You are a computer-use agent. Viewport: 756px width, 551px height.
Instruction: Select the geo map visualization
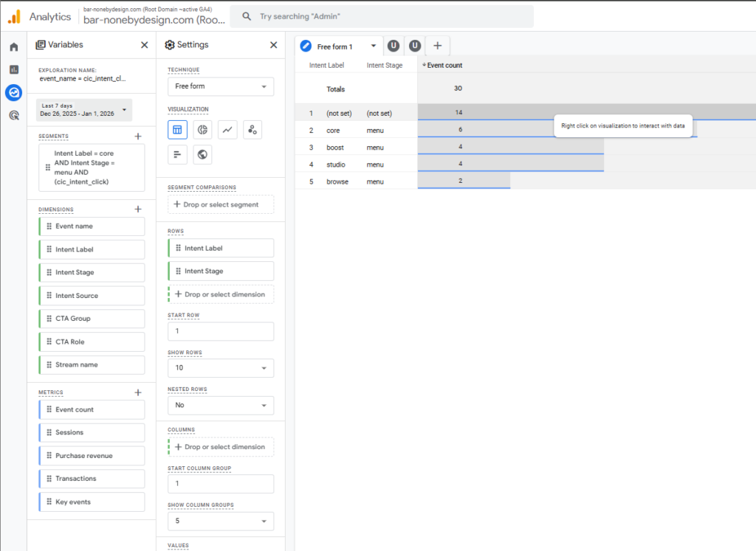(x=202, y=154)
